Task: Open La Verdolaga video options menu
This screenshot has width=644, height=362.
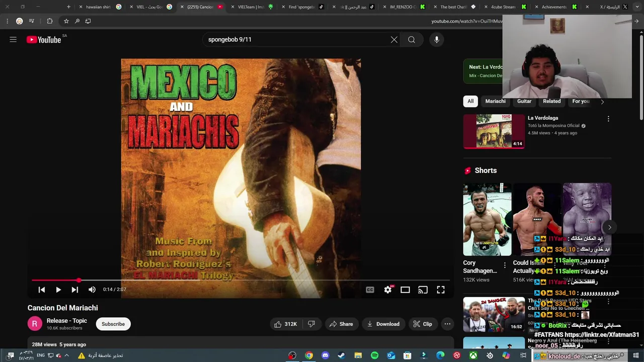Action: coord(608,119)
